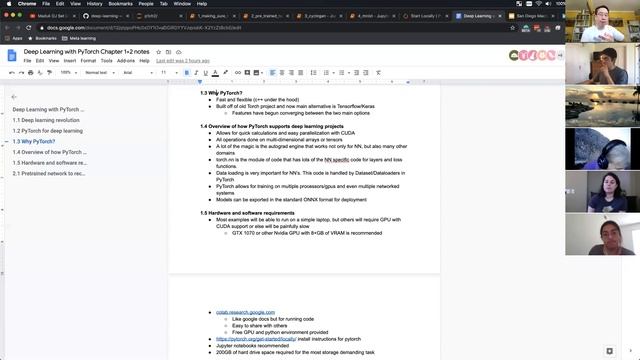Open pytorch.org get-started link
This screenshot has width=640, height=360.
click(x=256, y=339)
